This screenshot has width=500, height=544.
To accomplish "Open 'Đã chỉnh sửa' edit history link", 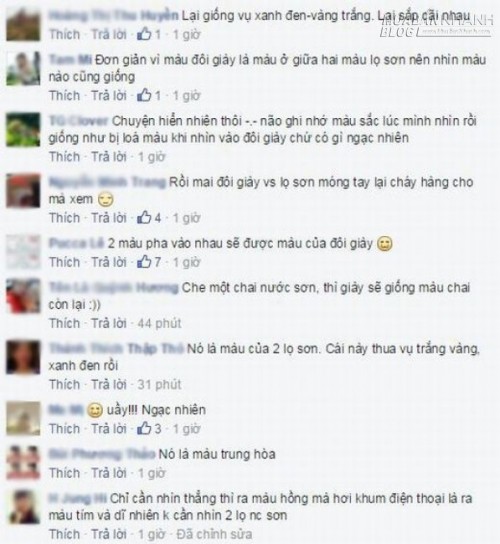I will pyautogui.click(x=214, y=534).
